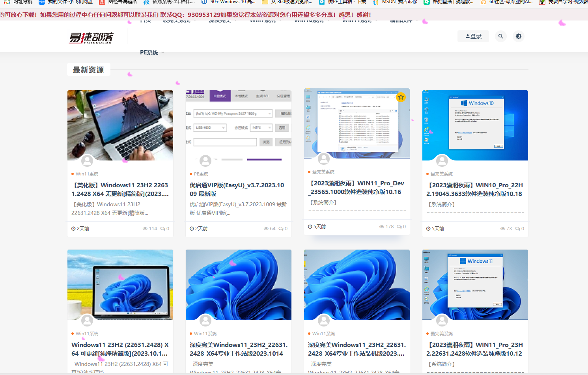Open the search icon in the header

[500, 36]
